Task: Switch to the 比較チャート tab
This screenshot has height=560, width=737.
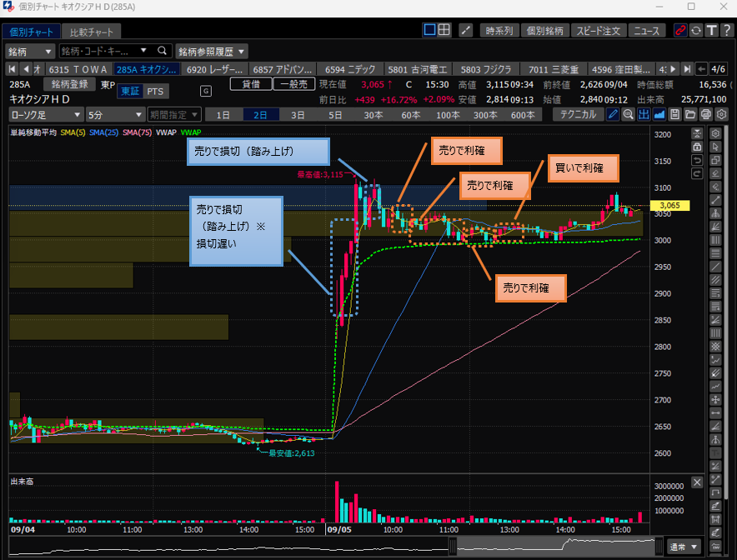Action: tap(93, 32)
